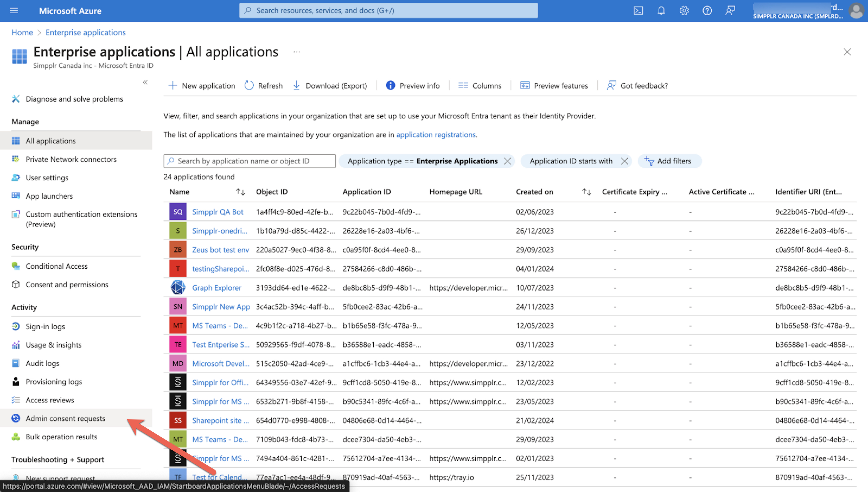
Task: Open Provisioning logs
Action: [54, 381]
